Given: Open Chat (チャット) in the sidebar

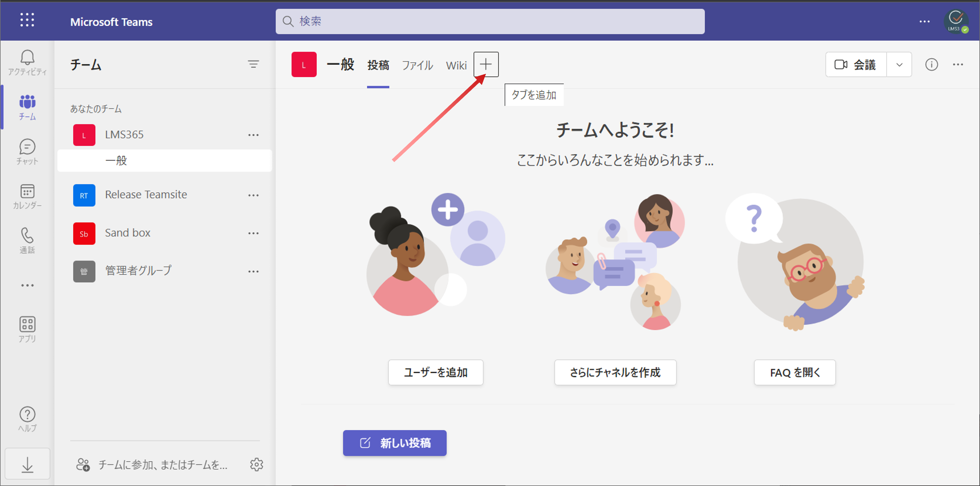Looking at the screenshot, I should click(x=27, y=152).
